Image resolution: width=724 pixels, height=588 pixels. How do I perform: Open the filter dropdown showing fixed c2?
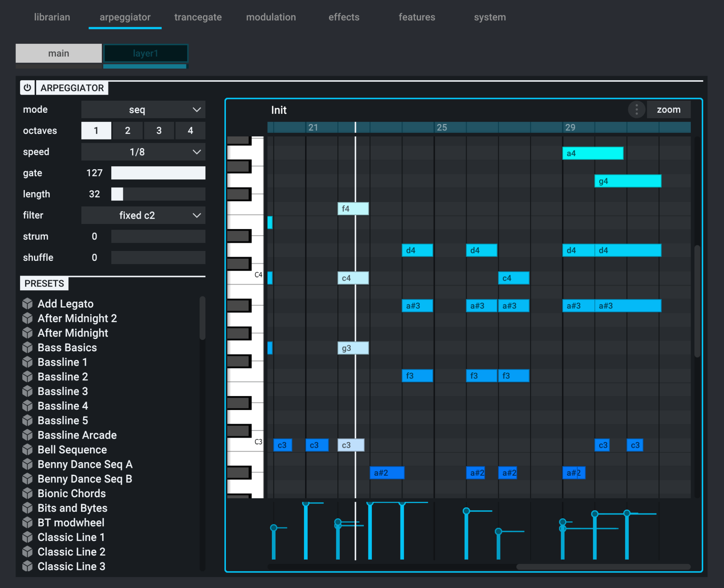click(x=143, y=215)
